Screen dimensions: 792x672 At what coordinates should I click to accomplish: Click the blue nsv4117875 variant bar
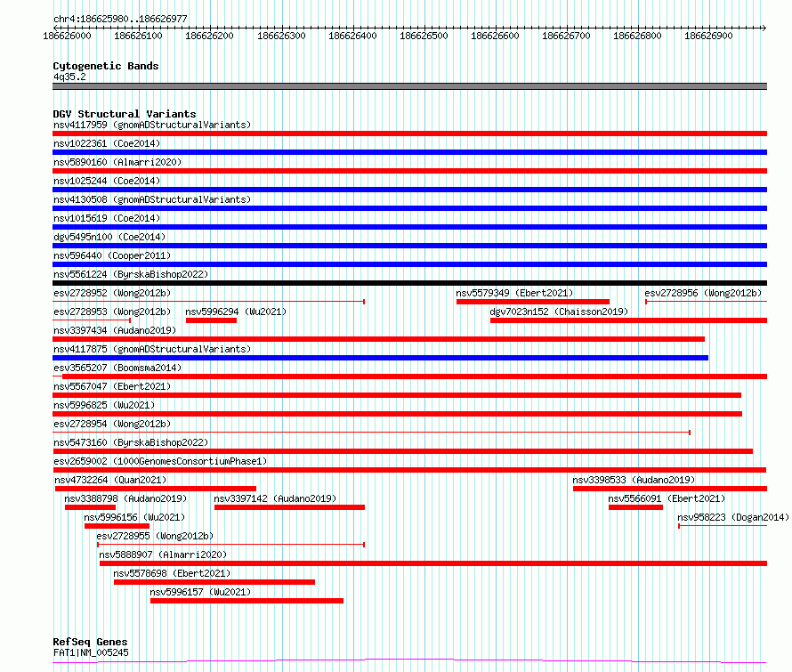coord(380,358)
